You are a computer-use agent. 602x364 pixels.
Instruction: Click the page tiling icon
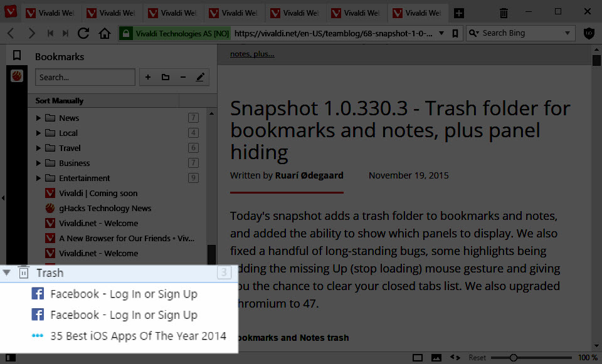418,358
